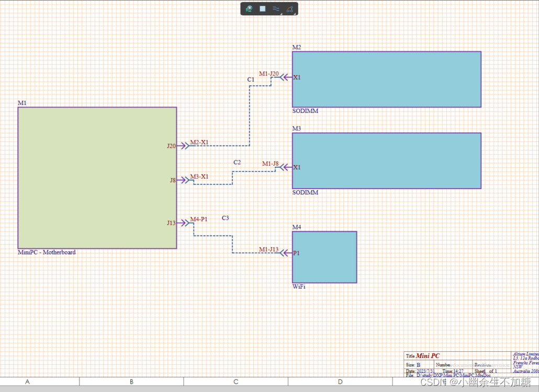
Task: Select the J8 connector arrow on M1
Action: click(183, 180)
